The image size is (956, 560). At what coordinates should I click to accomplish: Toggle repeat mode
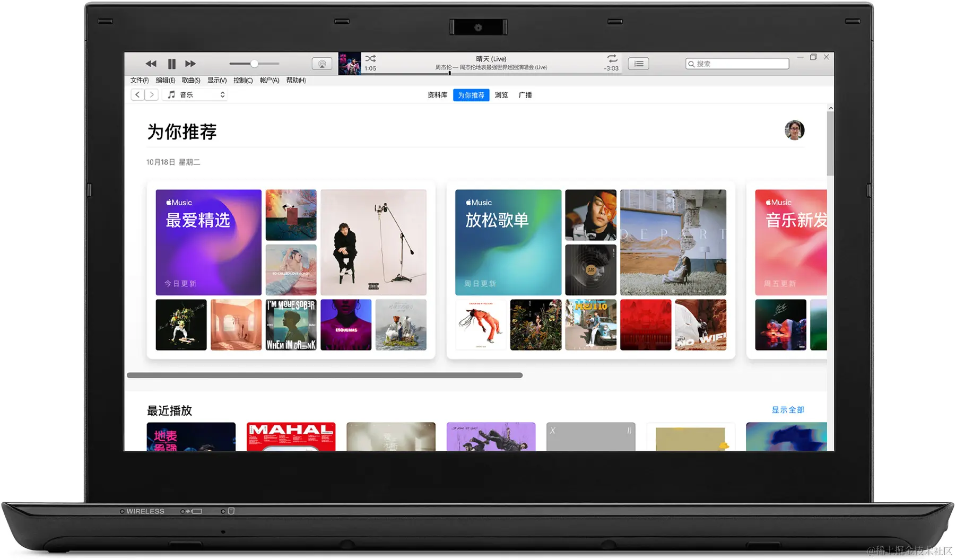[x=612, y=58]
